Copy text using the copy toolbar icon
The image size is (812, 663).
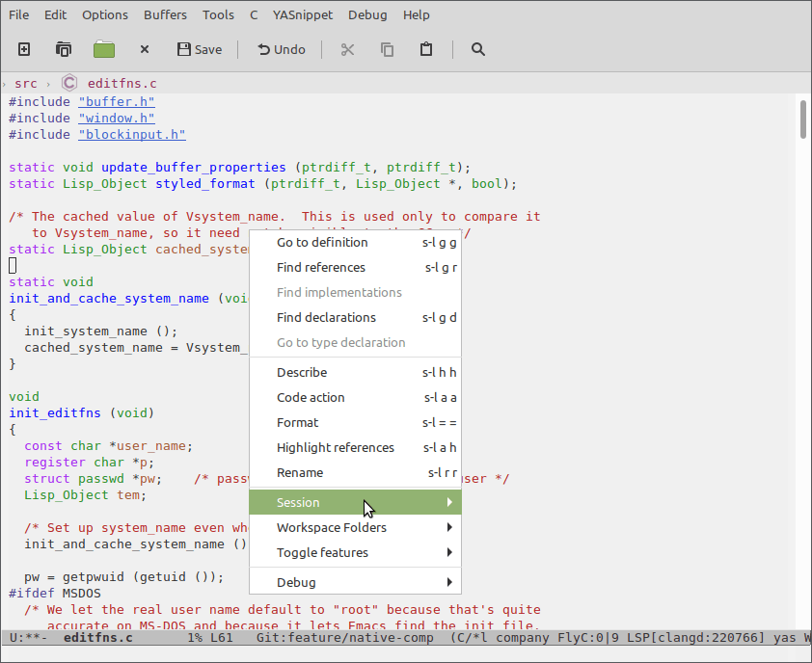coord(386,49)
